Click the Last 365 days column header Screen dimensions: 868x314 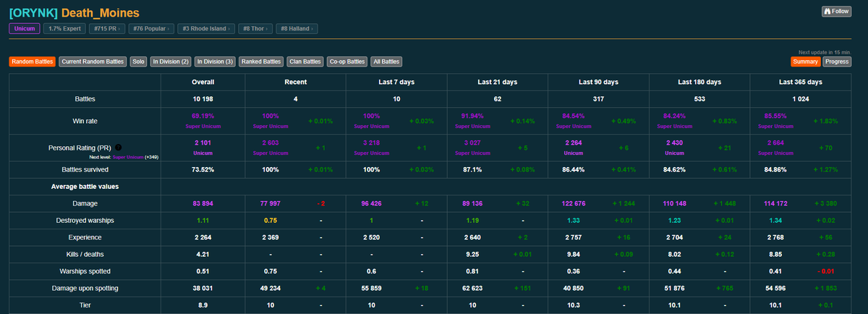(x=801, y=82)
